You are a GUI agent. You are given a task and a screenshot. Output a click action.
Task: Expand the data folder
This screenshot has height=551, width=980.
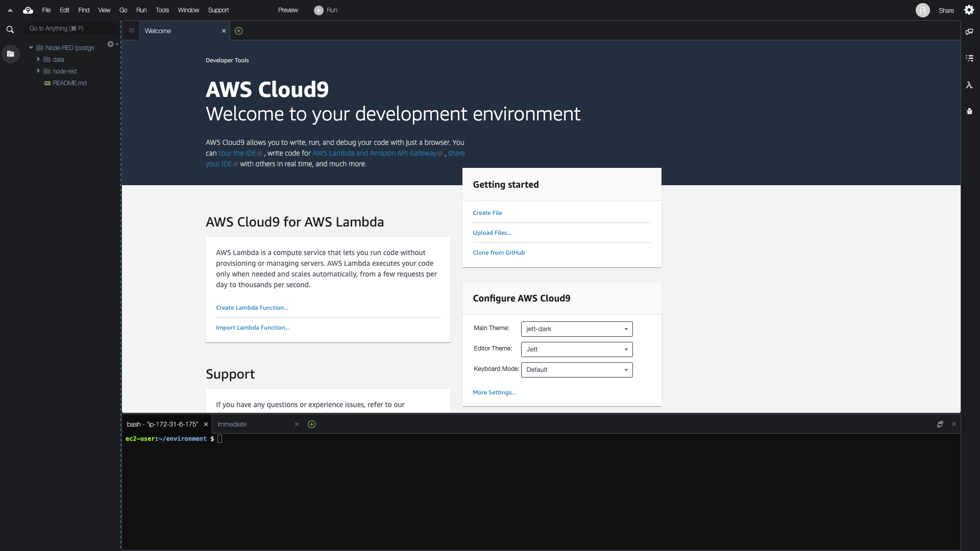tap(37, 59)
